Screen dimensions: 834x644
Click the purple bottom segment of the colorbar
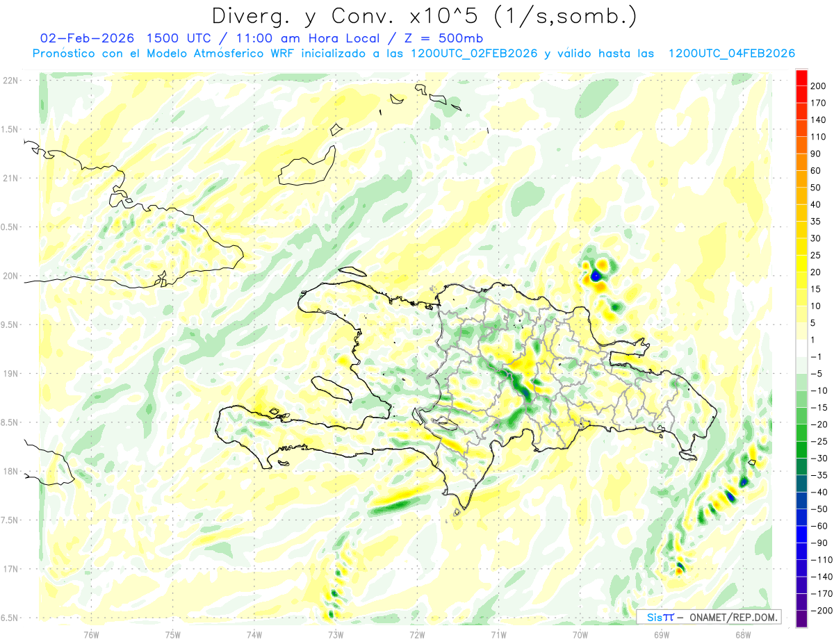tap(802, 620)
